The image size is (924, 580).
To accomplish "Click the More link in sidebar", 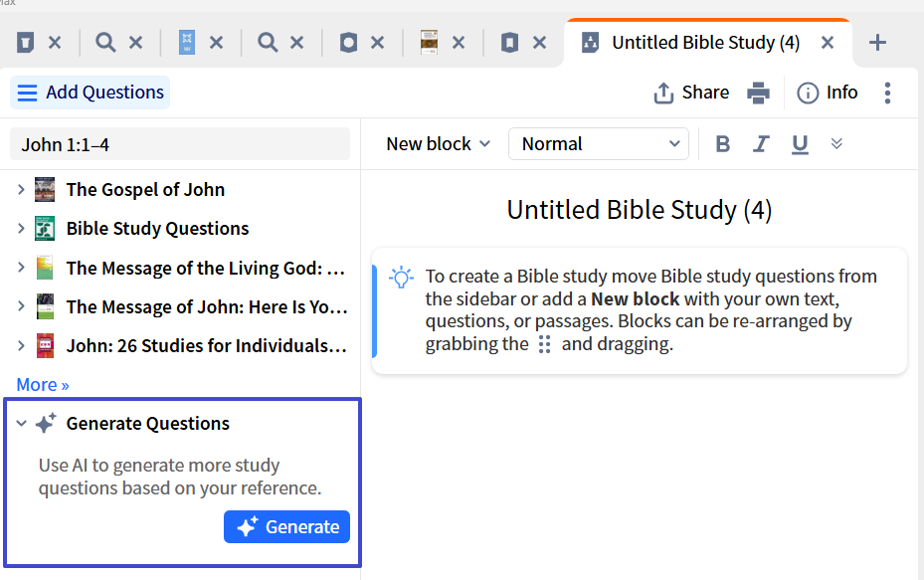I will click(43, 385).
